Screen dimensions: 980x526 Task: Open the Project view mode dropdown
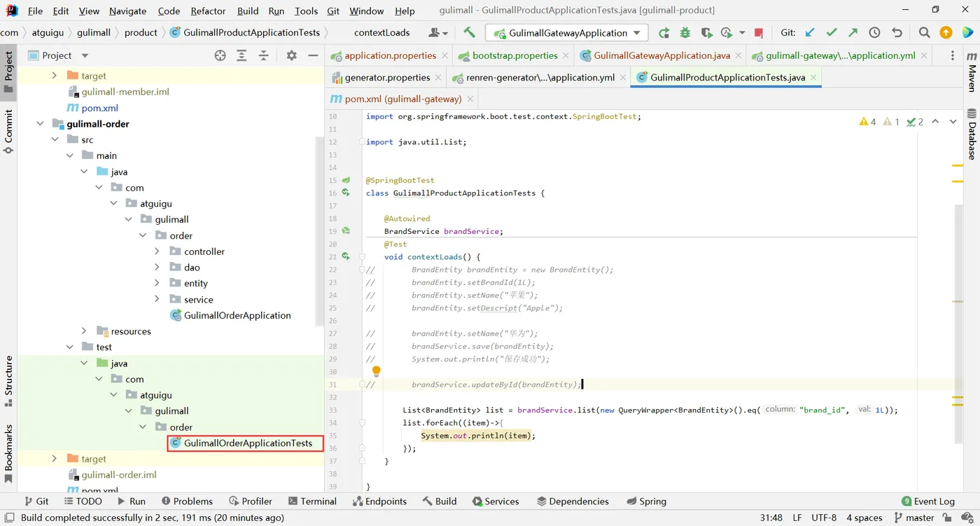[85, 55]
